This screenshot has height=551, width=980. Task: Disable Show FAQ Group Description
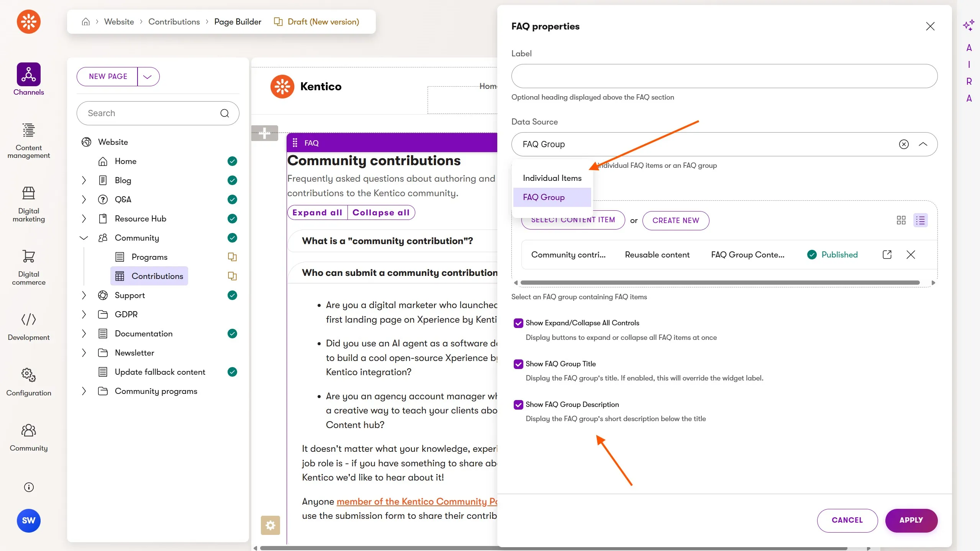point(518,405)
